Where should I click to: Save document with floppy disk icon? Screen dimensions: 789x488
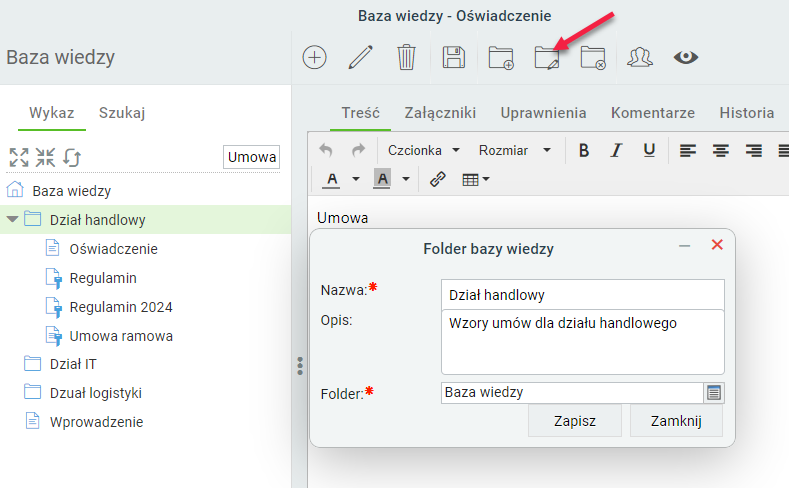pyautogui.click(x=453, y=57)
